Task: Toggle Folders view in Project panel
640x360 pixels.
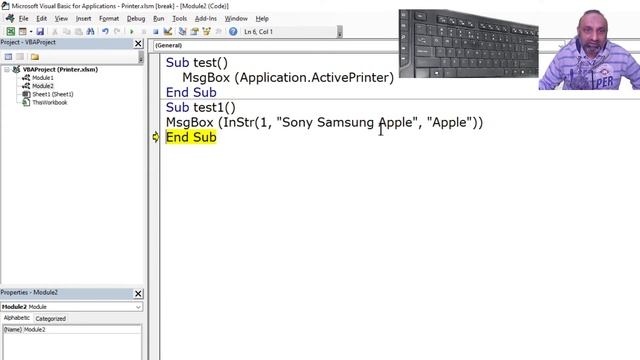Action: 35,57
